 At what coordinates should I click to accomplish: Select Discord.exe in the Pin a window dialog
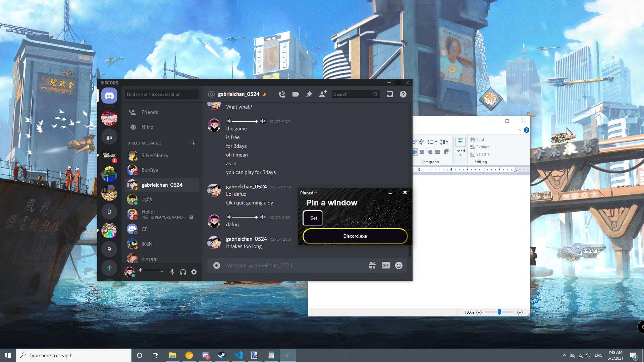pyautogui.click(x=355, y=236)
